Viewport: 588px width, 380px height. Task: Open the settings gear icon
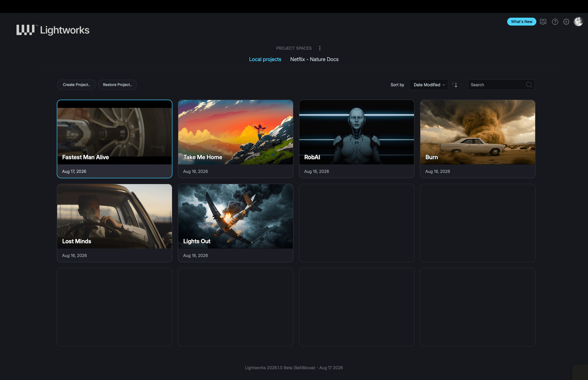tap(566, 22)
